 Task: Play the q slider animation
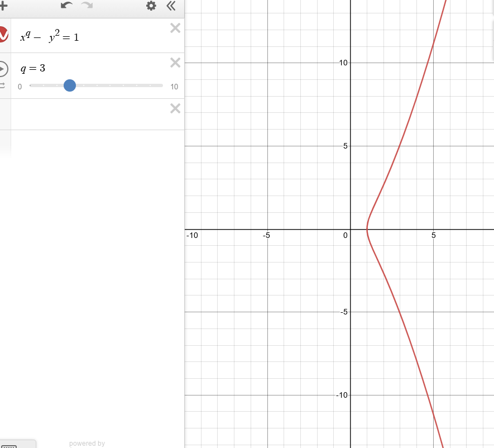coord(3,69)
